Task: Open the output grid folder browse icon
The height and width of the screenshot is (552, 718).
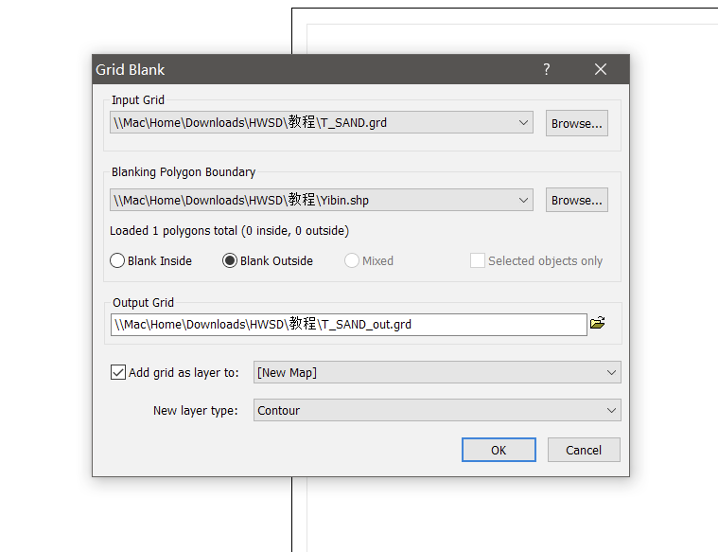Action: 598,324
